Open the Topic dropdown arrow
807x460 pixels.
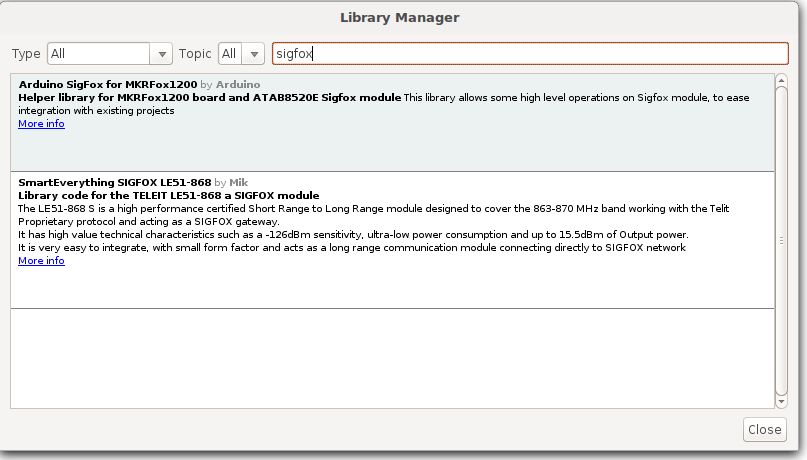point(254,54)
